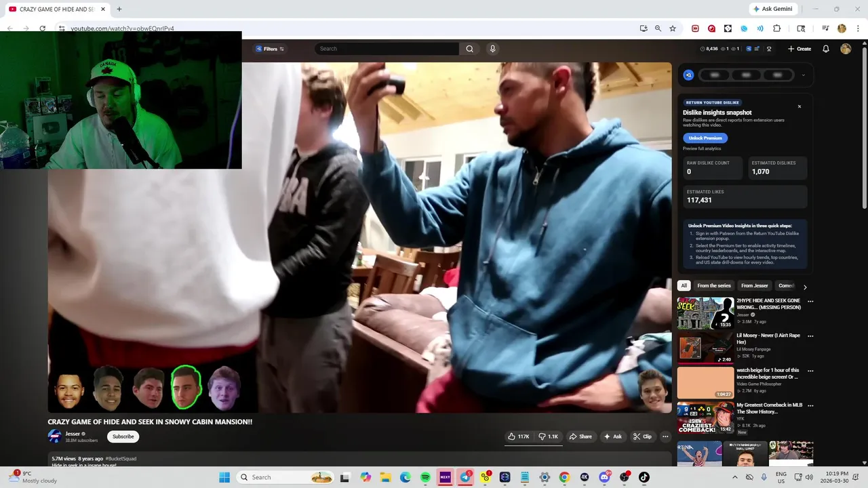Click blue sound waves extension icon
The height and width of the screenshot is (488, 868).
tap(760, 28)
